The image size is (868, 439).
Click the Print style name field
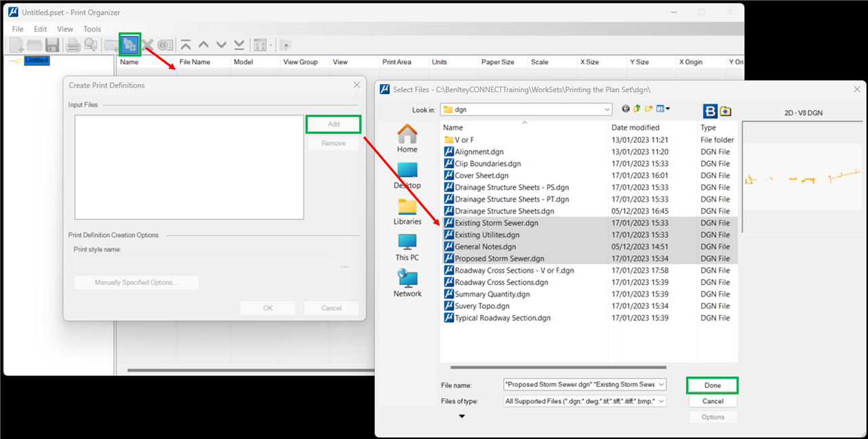pyautogui.click(x=204, y=263)
